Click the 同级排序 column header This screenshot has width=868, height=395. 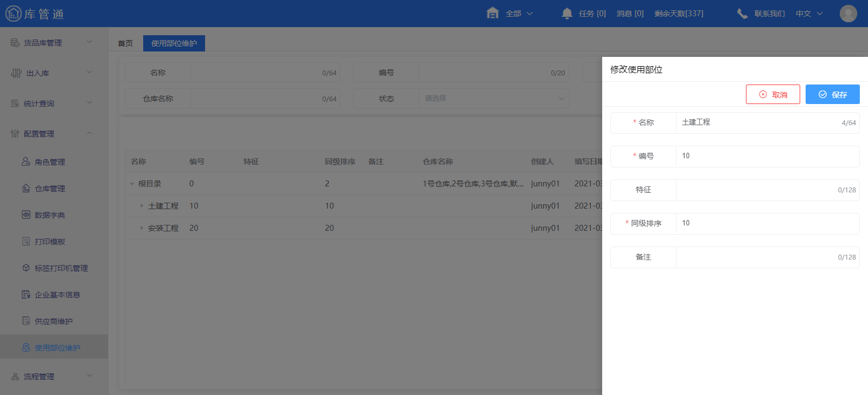[x=340, y=161]
